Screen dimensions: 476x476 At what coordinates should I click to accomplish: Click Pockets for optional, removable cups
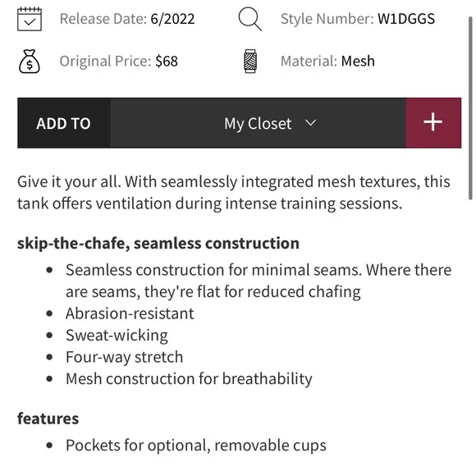(196, 446)
